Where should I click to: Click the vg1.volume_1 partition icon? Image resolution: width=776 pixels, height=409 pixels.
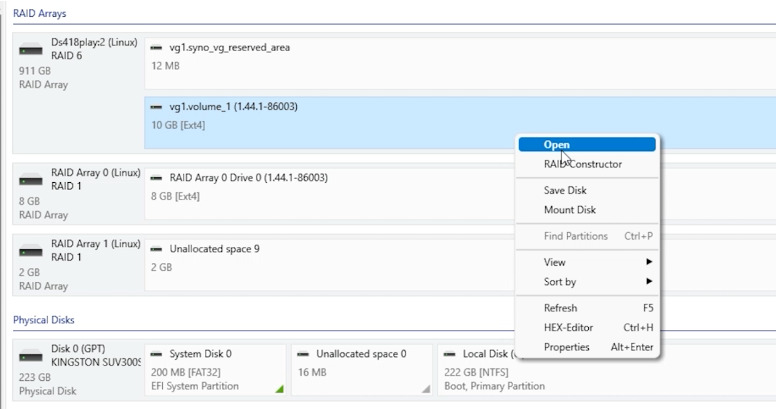tap(156, 107)
